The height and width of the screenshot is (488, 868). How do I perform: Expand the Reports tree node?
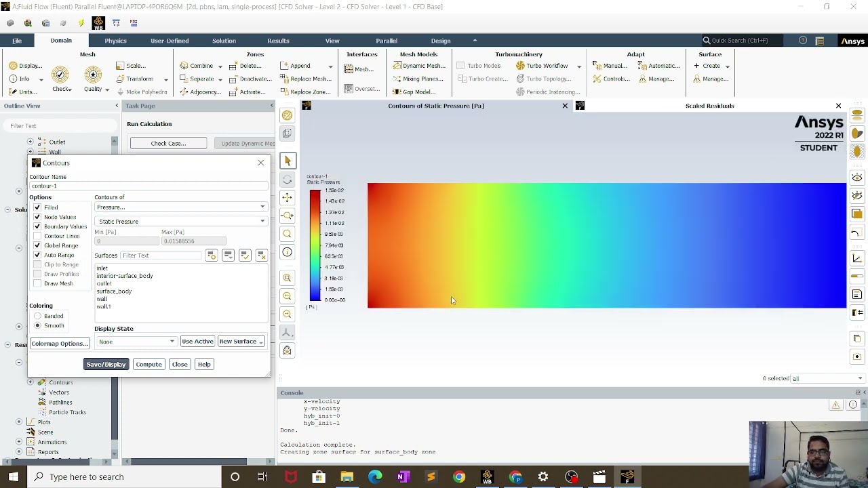click(x=19, y=451)
